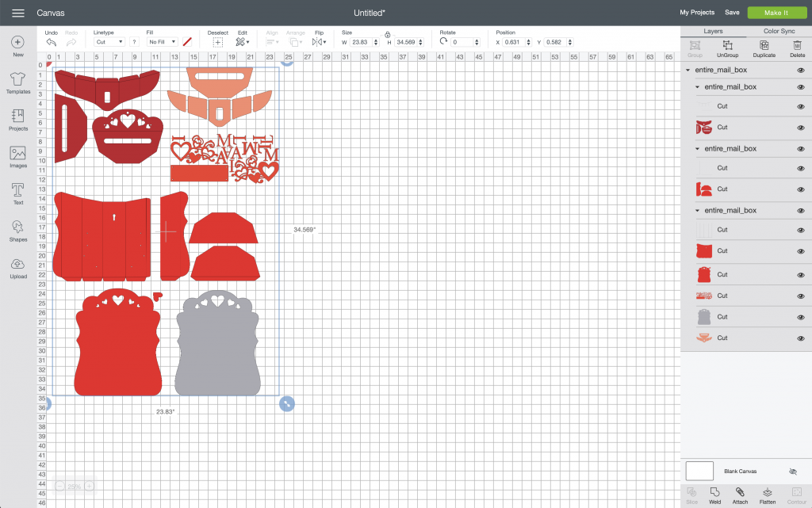Image resolution: width=812 pixels, height=508 pixels.
Task: Collapse the first entire_mail_box group
Action: point(687,70)
